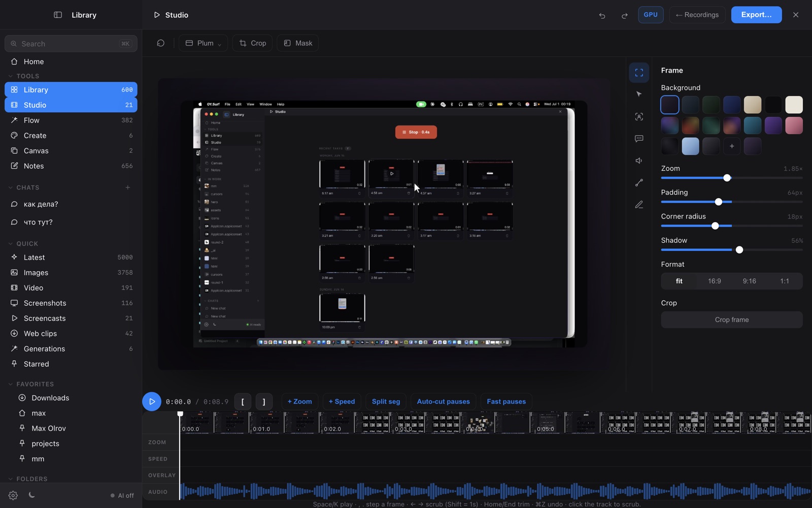This screenshot has width=812, height=508.
Task: Toggle the sidebar panel icon
Action: coord(58,15)
